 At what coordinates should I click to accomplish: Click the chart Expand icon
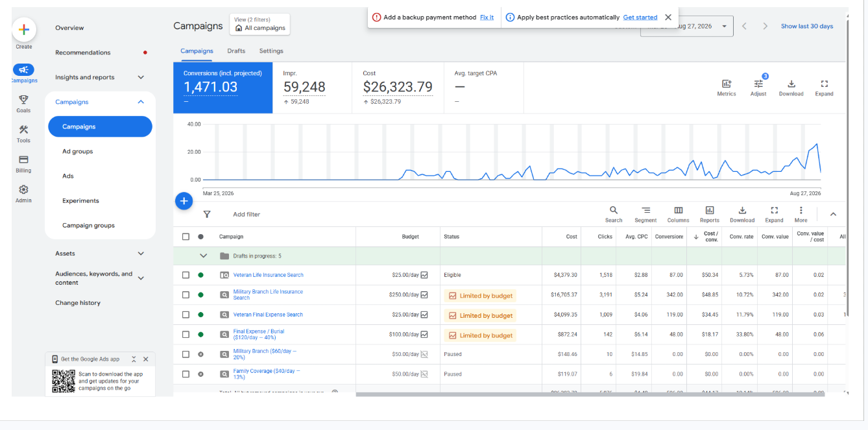(824, 84)
